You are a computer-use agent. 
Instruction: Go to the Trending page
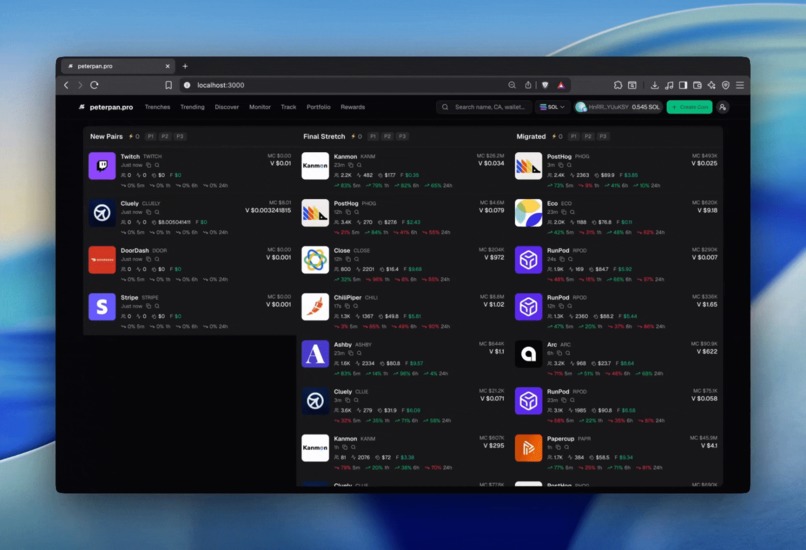pyautogui.click(x=192, y=107)
